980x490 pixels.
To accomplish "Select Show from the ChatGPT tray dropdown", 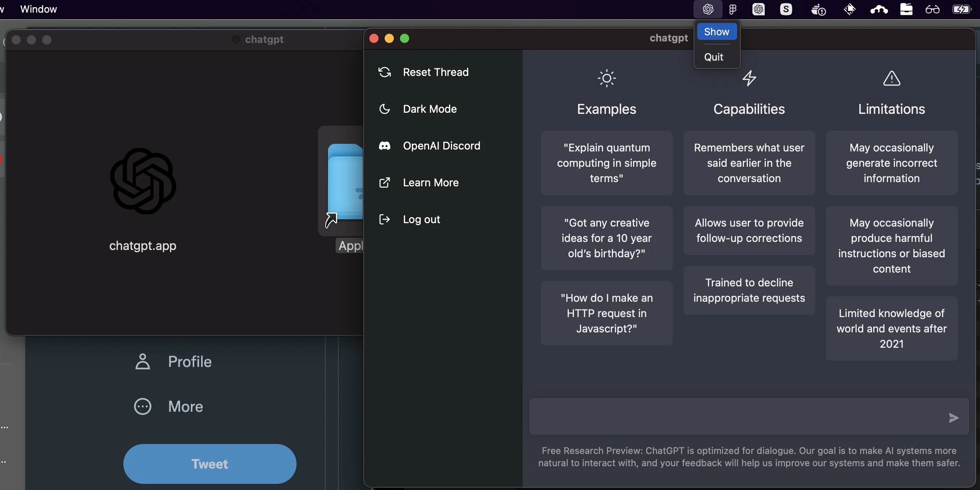I will [716, 31].
